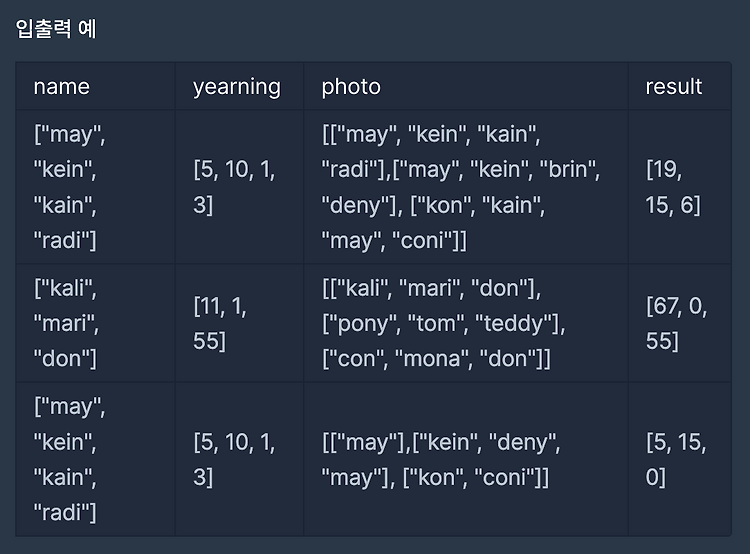The width and height of the screenshot is (750, 554).
Task: Click photo cell containing ["kon", "coni"]
Action: 466,459
